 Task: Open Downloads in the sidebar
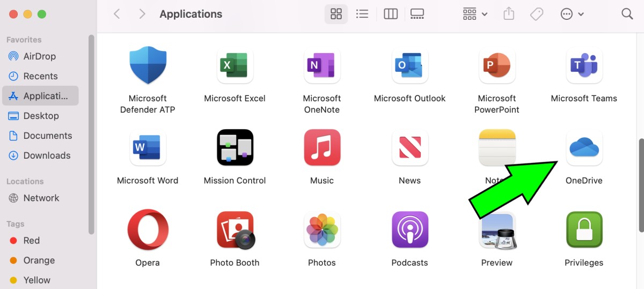point(41,155)
